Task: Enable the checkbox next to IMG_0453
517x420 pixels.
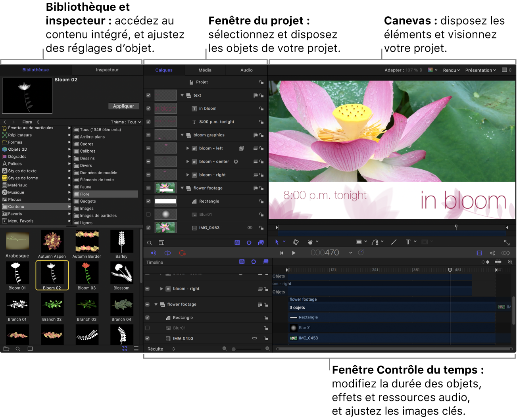Action: tap(148, 228)
